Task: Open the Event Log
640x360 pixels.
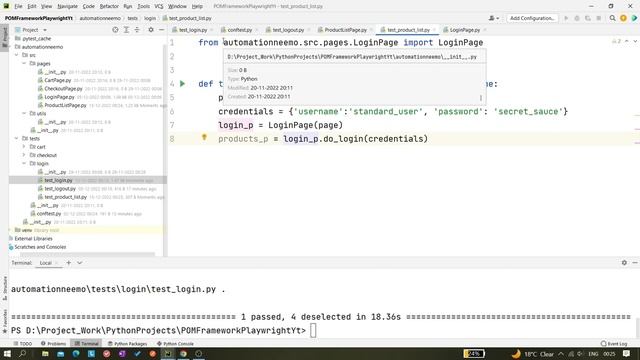Action: point(614,344)
